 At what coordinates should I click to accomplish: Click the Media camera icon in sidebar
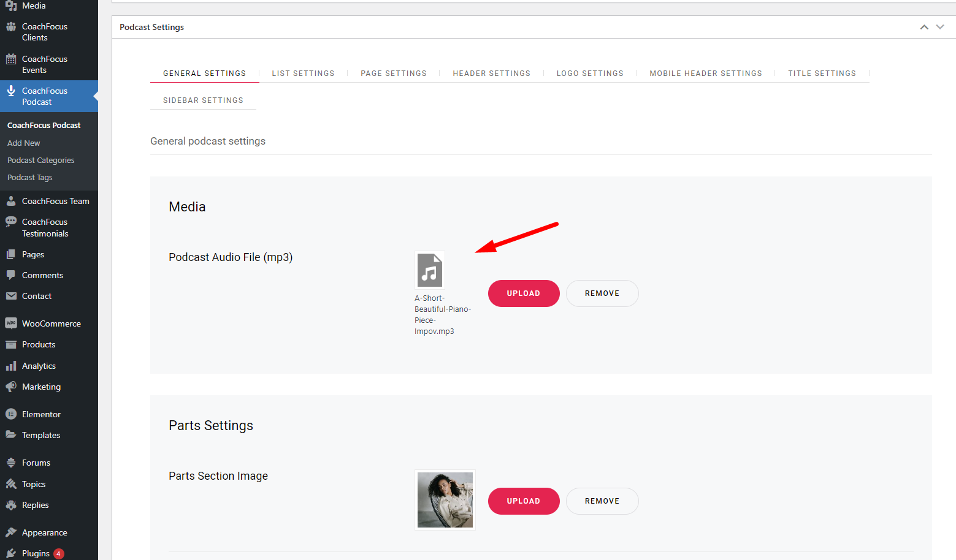(x=11, y=6)
